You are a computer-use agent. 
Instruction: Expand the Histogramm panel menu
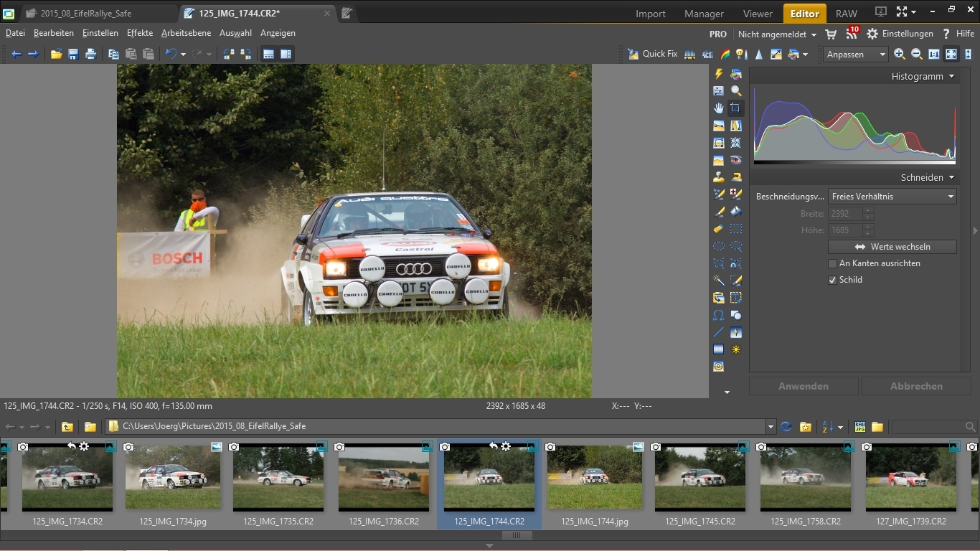point(952,76)
